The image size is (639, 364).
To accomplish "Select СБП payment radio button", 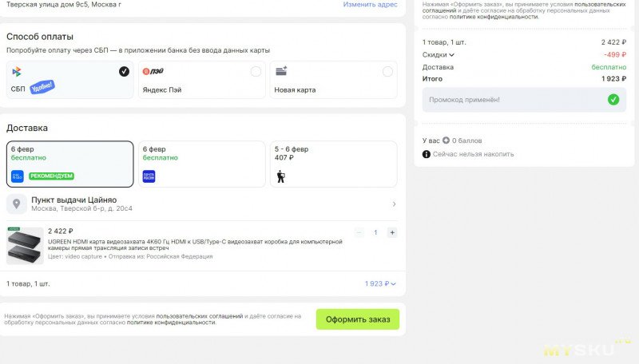I will [124, 71].
